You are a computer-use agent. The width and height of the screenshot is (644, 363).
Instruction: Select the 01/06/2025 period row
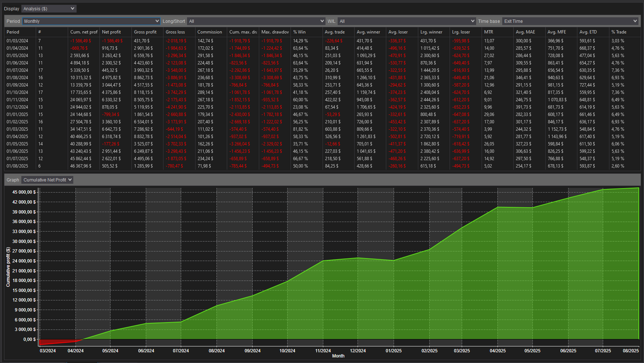click(x=322, y=151)
